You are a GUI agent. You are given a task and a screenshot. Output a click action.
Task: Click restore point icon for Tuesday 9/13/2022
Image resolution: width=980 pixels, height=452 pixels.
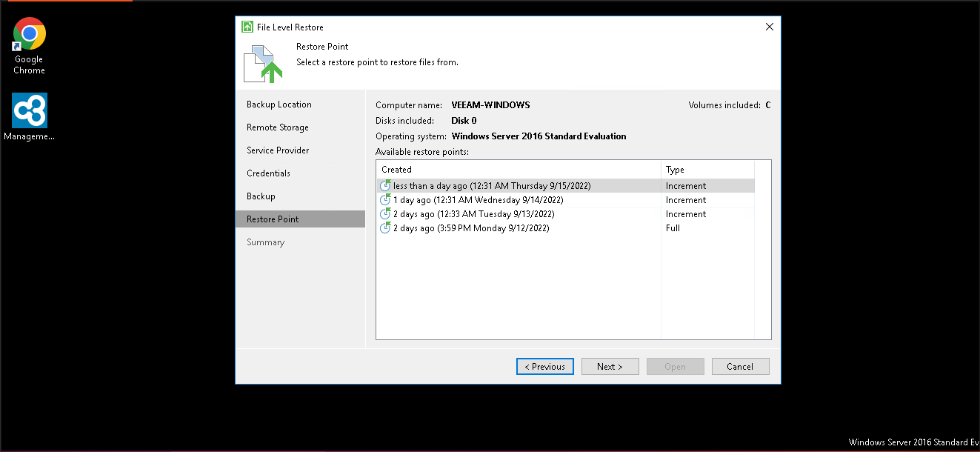tap(385, 214)
